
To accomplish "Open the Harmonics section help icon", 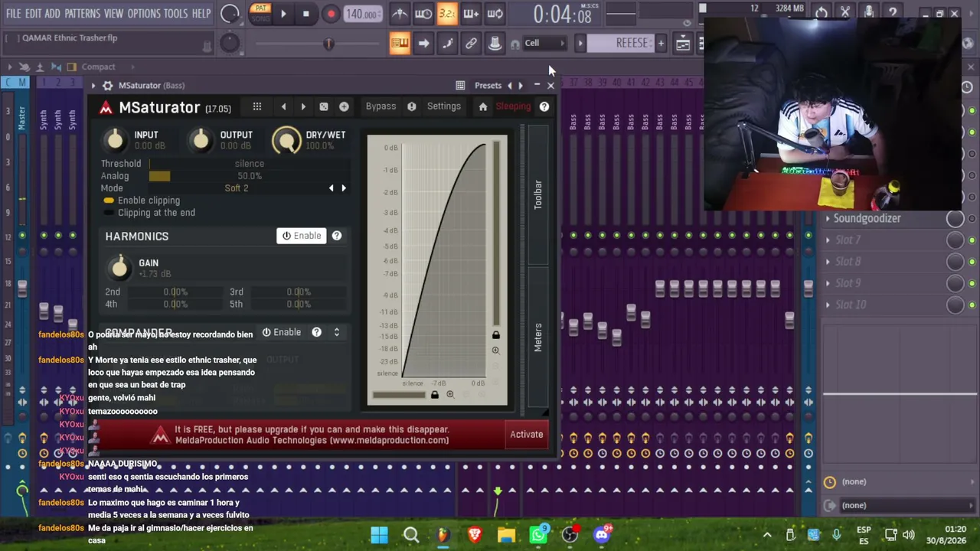I will (337, 236).
